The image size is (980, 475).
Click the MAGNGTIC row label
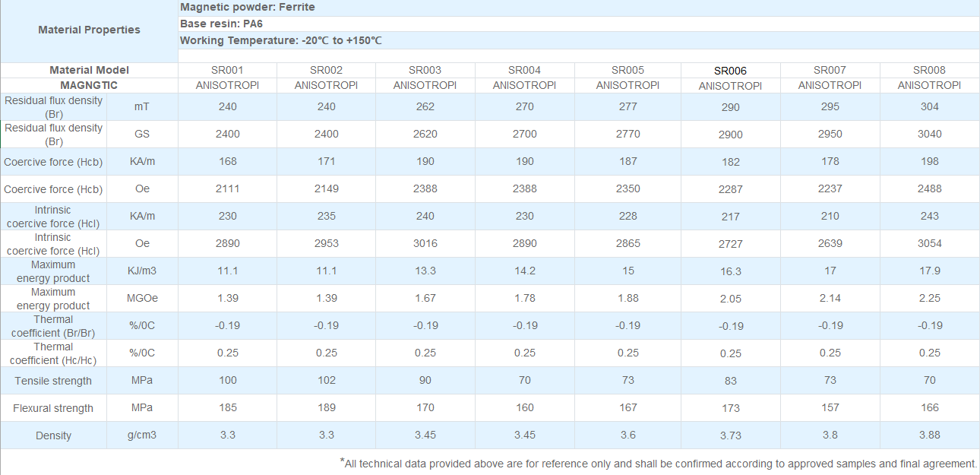tap(89, 85)
